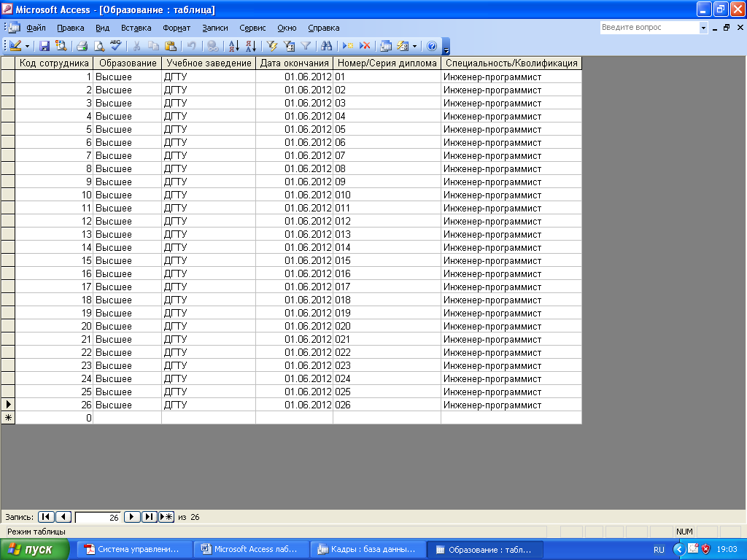Open the Вид menu
747x560 pixels.
pyautogui.click(x=102, y=28)
